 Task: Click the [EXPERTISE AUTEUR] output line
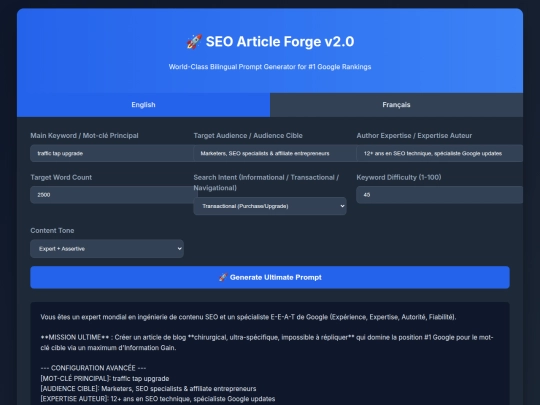click(x=158, y=399)
